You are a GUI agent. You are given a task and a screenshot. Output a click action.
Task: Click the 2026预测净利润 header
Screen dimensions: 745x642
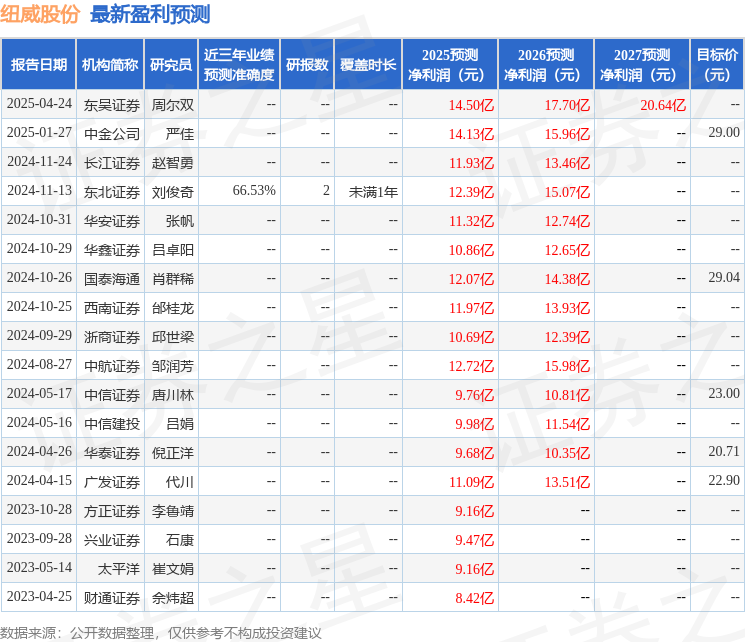(x=546, y=65)
